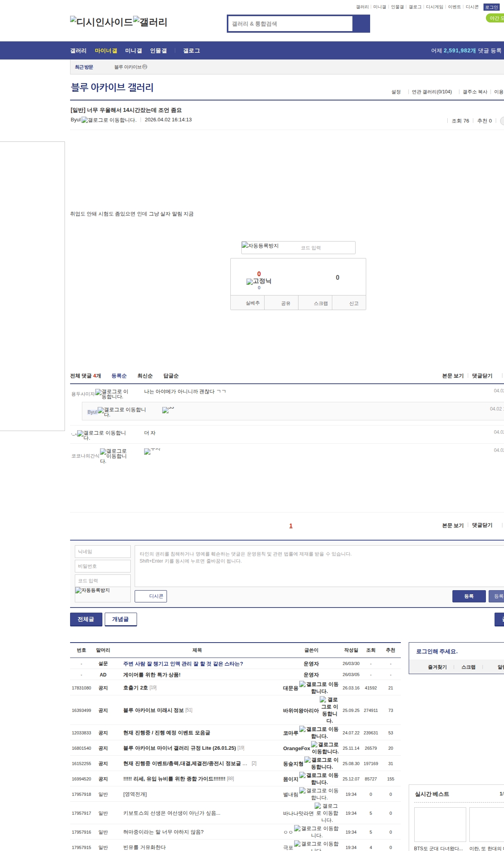Open 즐겨찾기 in login box
This screenshot has height=851, width=504.
437,667
